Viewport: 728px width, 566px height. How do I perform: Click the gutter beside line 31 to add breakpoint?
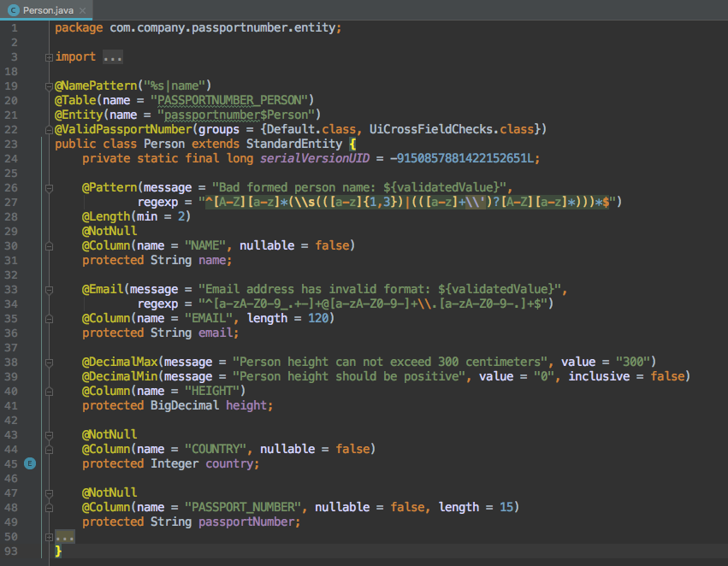point(29,260)
